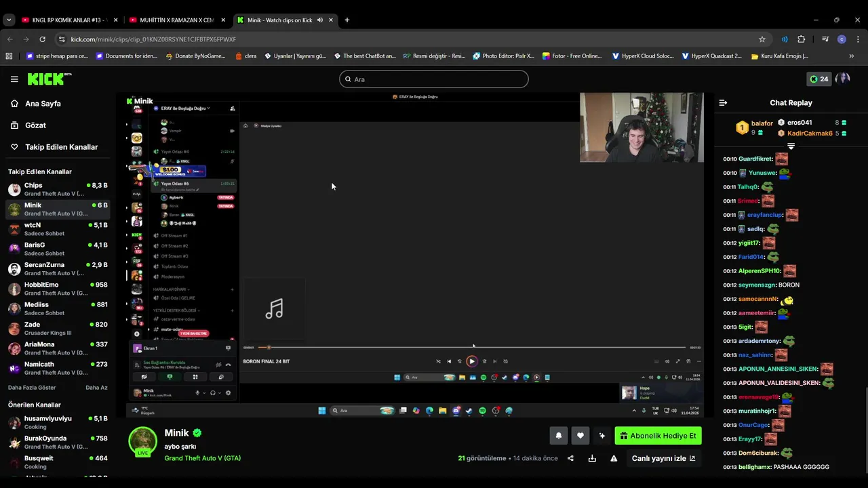Mute the Minik tab audio speaker icon
The height and width of the screenshot is (488, 868).
click(320, 20)
